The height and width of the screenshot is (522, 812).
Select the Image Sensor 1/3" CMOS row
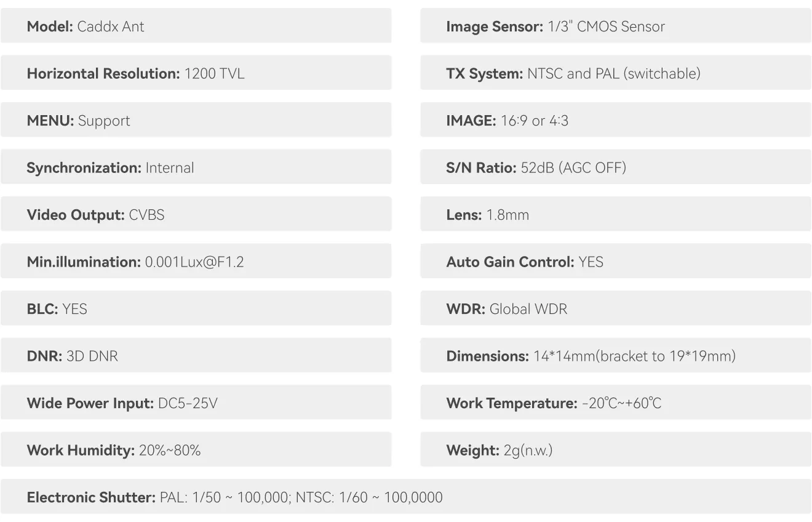pyautogui.click(x=616, y=26)
